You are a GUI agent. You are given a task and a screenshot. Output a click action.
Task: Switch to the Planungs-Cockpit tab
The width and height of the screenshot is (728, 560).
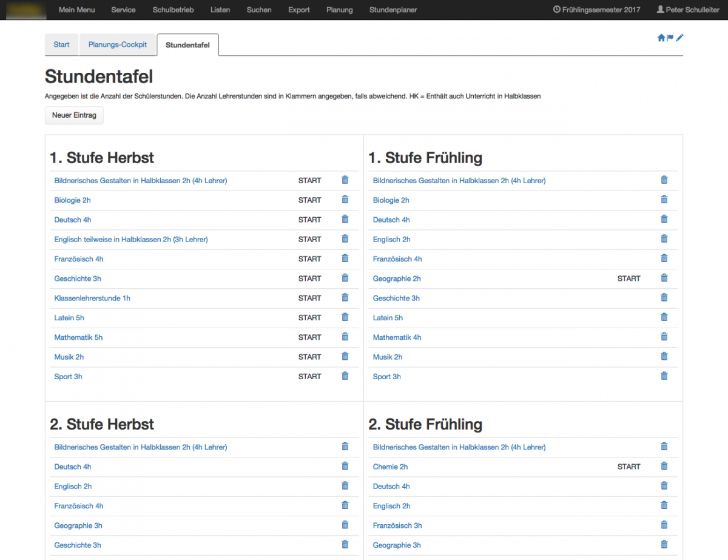coord(118,45)
